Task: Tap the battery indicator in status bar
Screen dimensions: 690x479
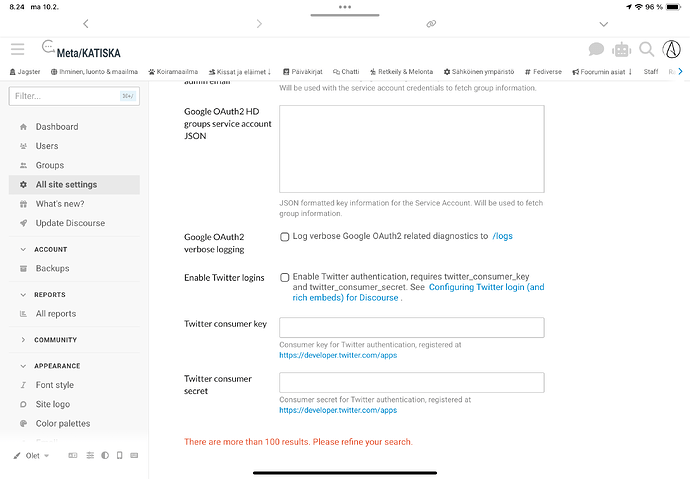Action: 673,7
